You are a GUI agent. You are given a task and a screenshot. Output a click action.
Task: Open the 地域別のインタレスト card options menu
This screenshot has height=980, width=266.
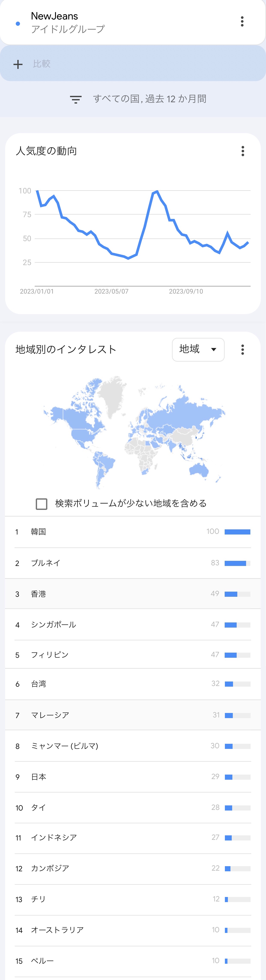[242, 350]
